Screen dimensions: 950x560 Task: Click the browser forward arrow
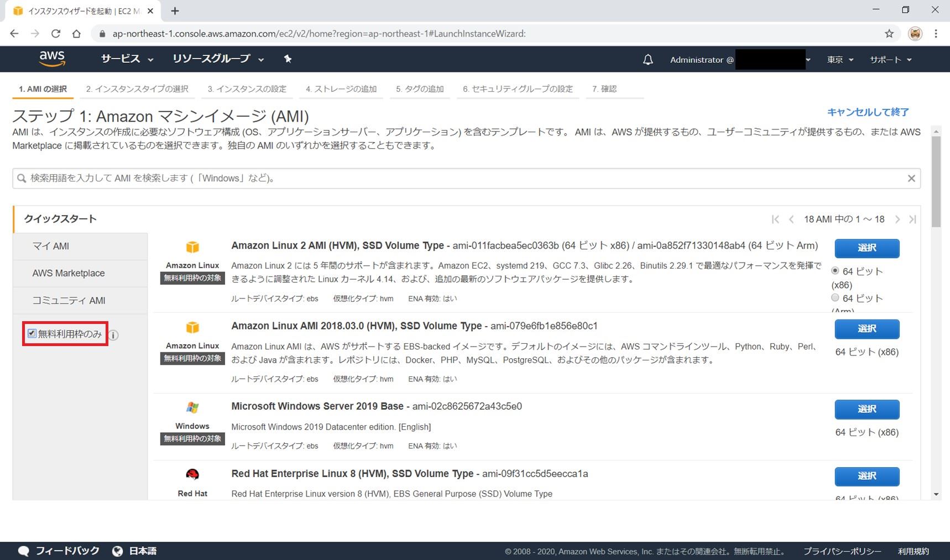tap(35, 34)
